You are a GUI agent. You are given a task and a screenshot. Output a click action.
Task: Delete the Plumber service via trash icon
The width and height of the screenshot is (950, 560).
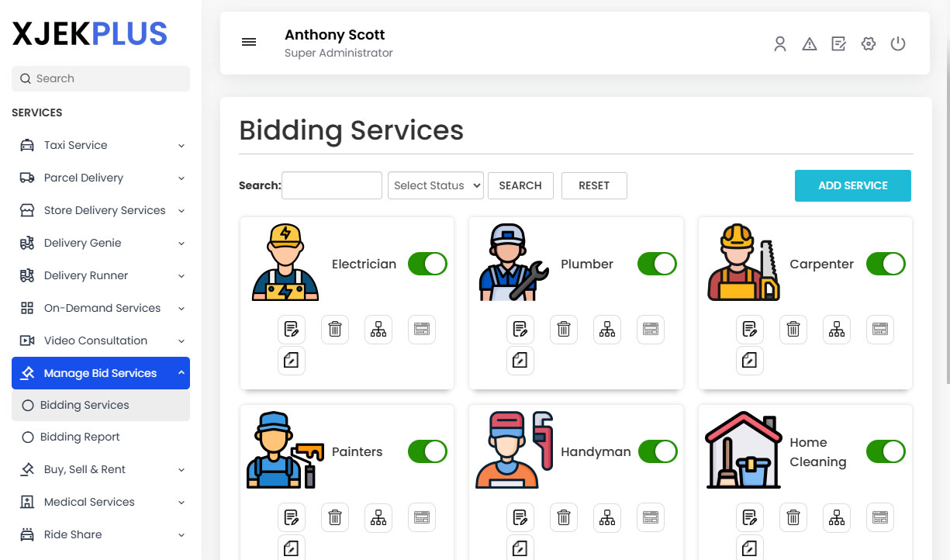[564, 329]
